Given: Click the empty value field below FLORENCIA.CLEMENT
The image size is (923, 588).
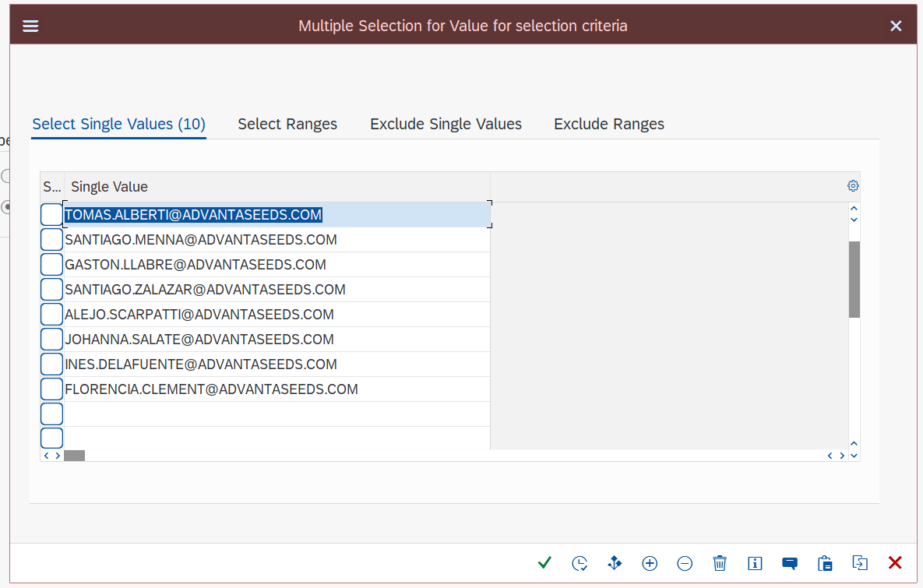Looking at the screenshot, I should point(277,414).
